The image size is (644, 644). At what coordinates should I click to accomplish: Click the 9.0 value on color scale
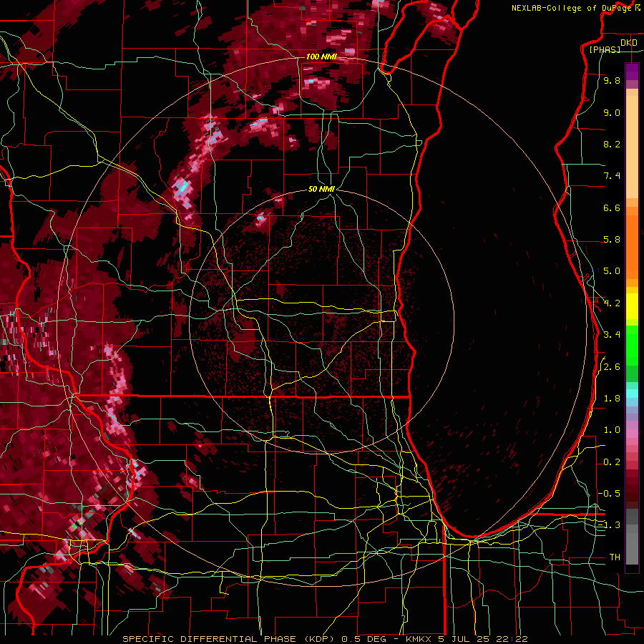(x=612, y=112)
